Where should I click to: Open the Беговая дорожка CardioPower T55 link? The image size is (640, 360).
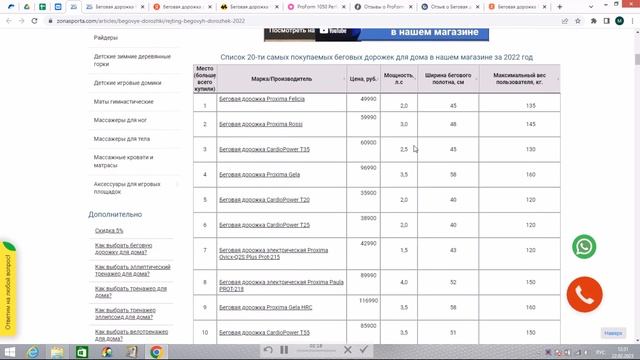pyautogui.click(x=264, y=333)
